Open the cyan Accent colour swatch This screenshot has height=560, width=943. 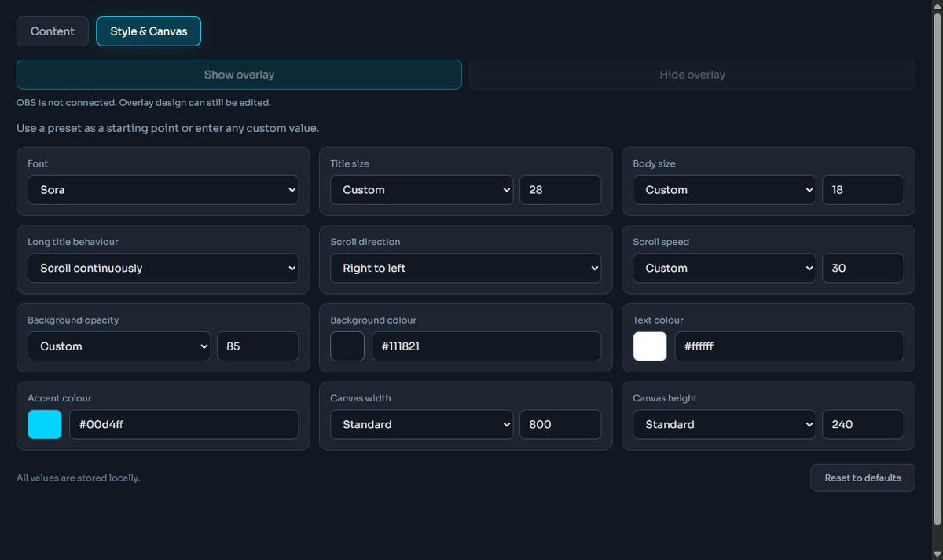point(45,424)
